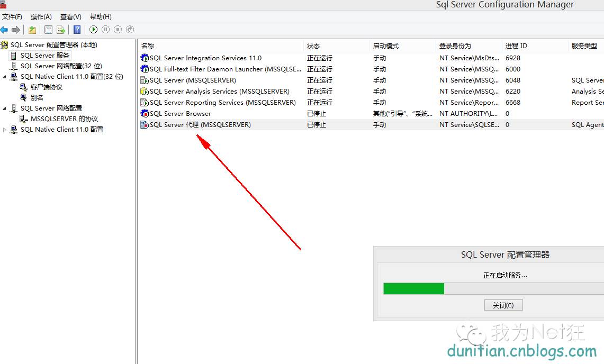Open the 查看(V) menu
This screenshot has height=364, width=604.
point(71,16)
